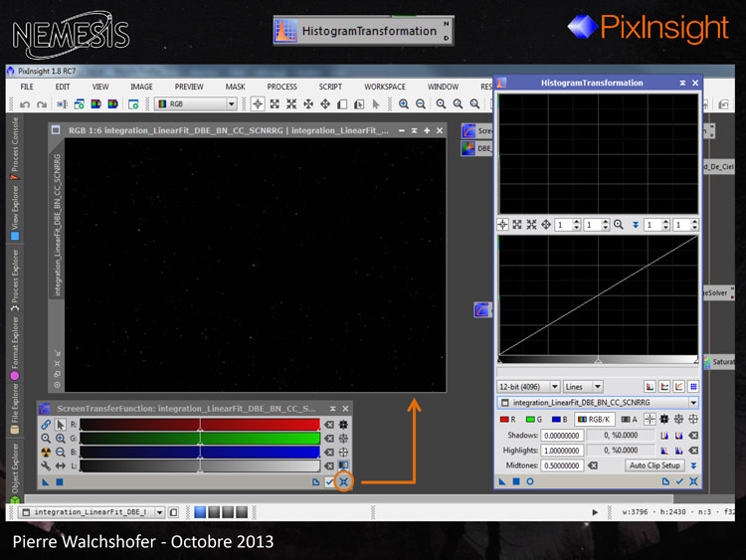
Task: Click the Undo arrow in main toolbar
Action: pyautogui.click(x=25, y=104)
